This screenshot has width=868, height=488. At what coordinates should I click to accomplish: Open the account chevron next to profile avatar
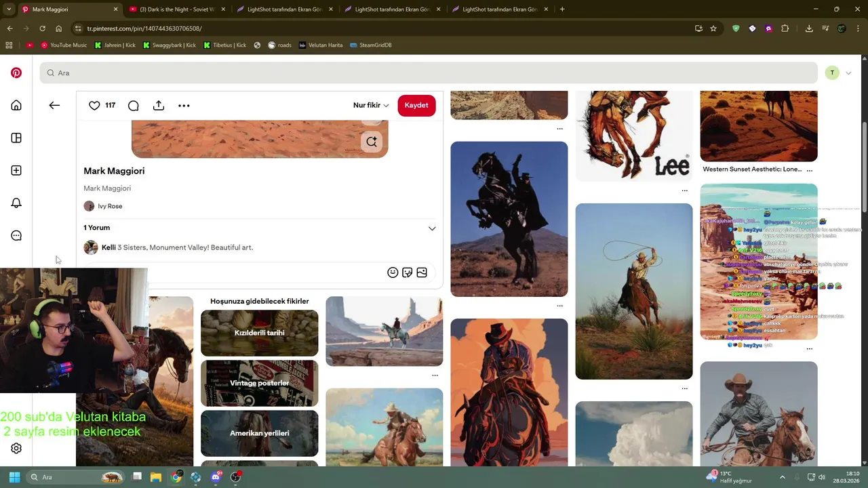coord(848,73)
